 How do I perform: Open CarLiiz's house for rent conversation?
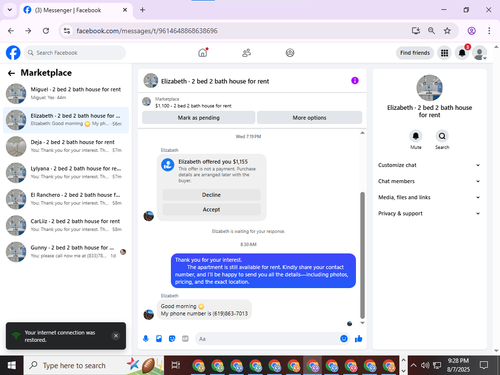[66, 225]
